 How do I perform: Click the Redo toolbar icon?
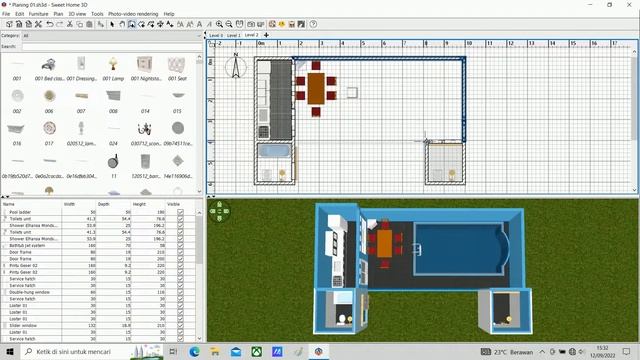coord(60,24)
